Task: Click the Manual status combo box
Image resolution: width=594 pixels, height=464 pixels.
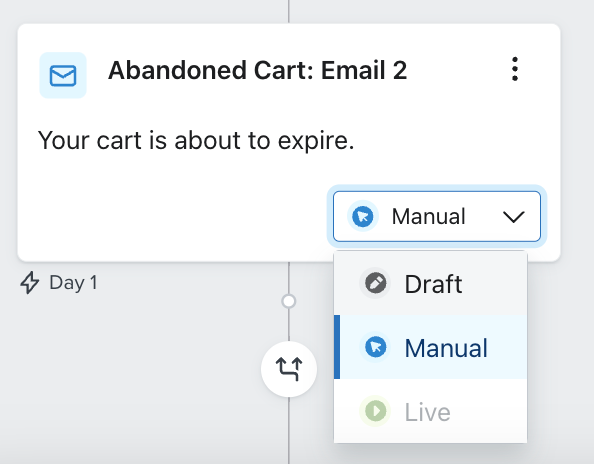Action: (437, 216)
